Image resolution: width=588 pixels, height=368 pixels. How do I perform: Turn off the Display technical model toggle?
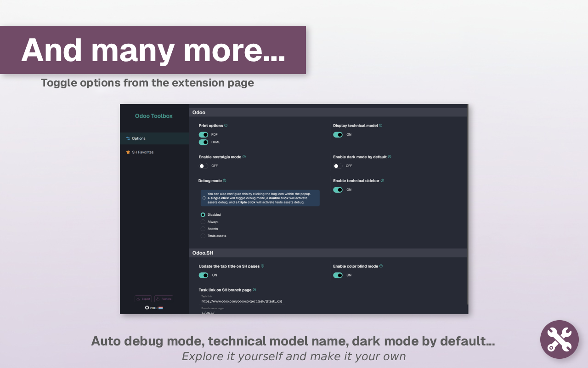coord(338,134)
